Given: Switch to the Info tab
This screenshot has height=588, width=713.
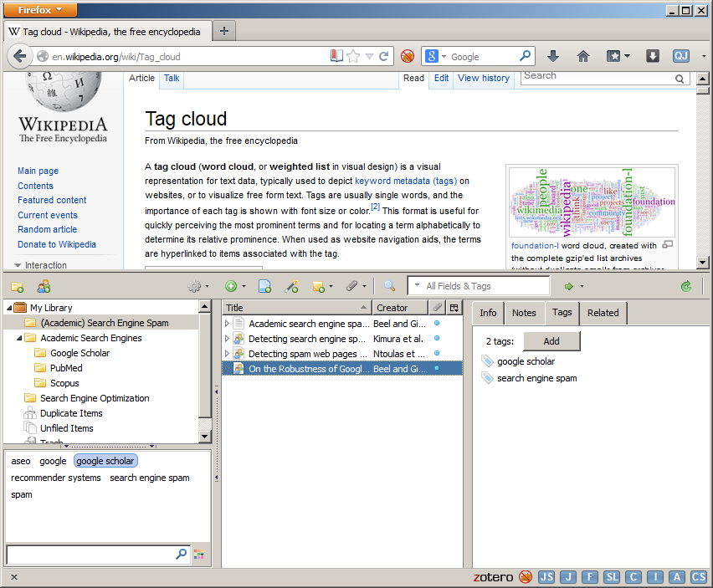Looking at the screenshot, I should click(x=488, y=313).
